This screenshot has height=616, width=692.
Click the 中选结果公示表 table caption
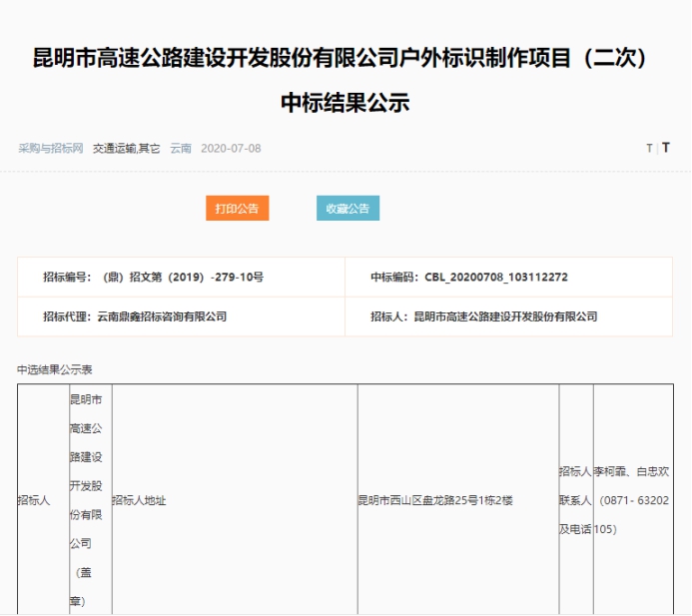(x=55, y=369)
